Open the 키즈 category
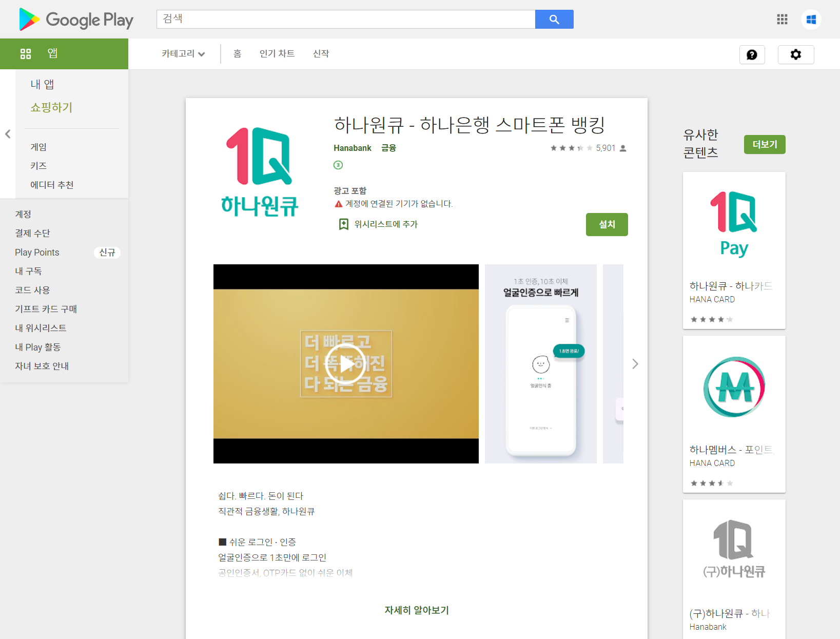 tap(38, 166)
